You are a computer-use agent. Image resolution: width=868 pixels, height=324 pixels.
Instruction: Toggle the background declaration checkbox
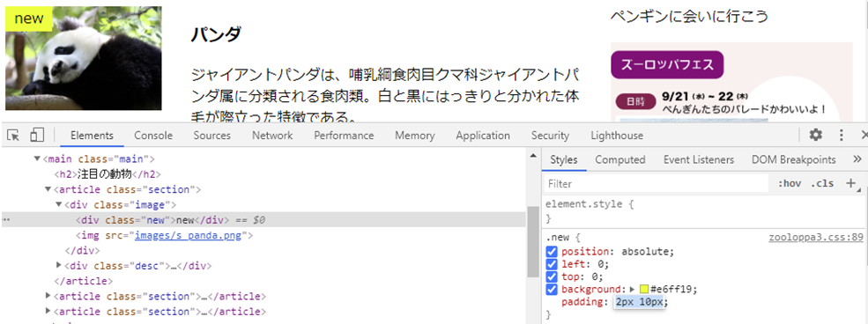click(x=552, y=289)
